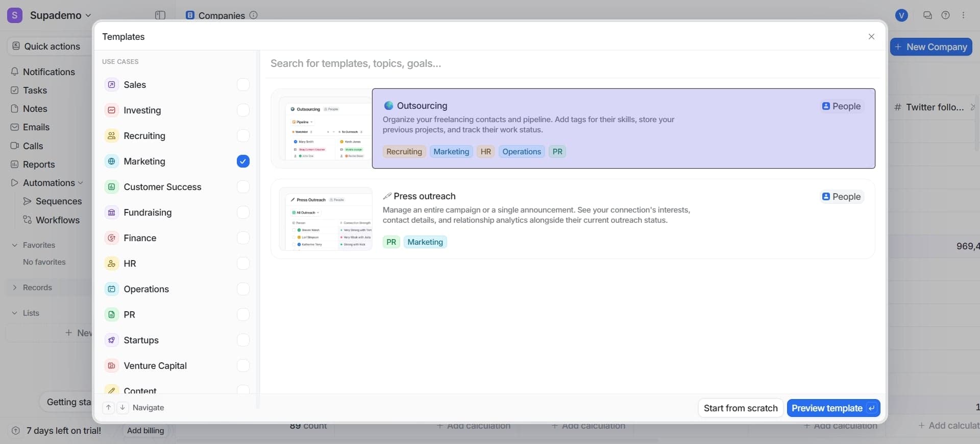Collapse the Automations section chevron

(80, 183)
